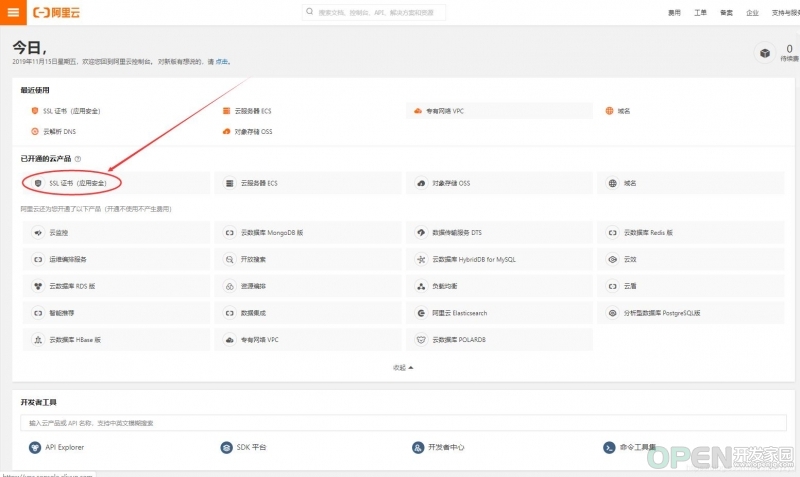Open 专有网络 VPC in the product grid
800x477 pixels.
[308, 340]
